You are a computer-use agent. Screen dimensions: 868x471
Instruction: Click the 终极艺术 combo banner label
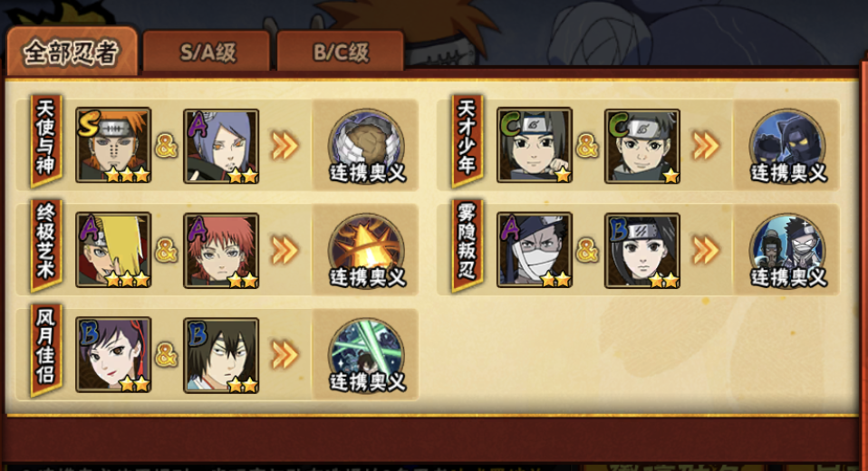[46, 245]
